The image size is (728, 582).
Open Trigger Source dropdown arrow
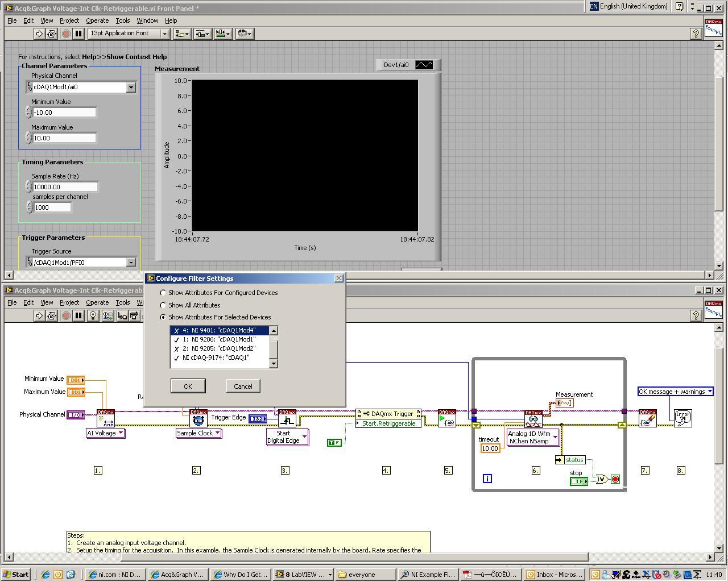(x=131, y=263)
